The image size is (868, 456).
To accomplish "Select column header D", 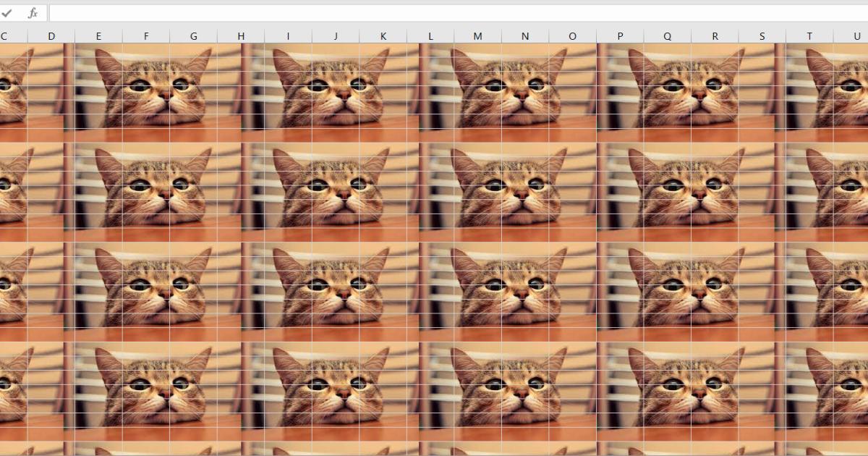I will 51,34.
